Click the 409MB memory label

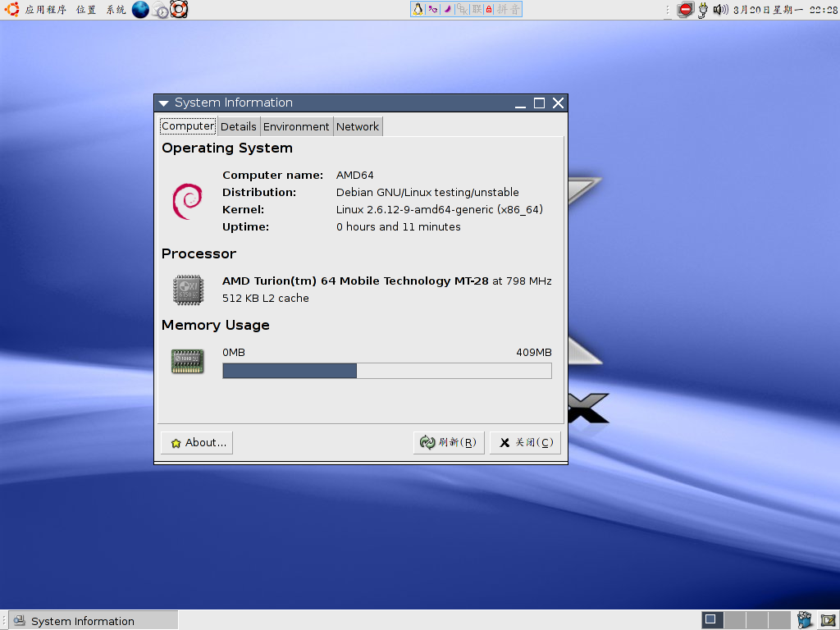[533, 353]
